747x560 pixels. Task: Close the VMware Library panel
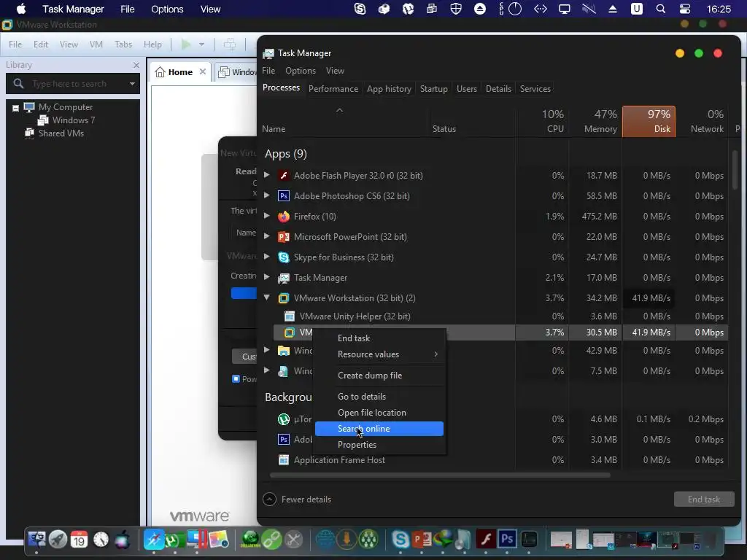(x=136, y=65)
